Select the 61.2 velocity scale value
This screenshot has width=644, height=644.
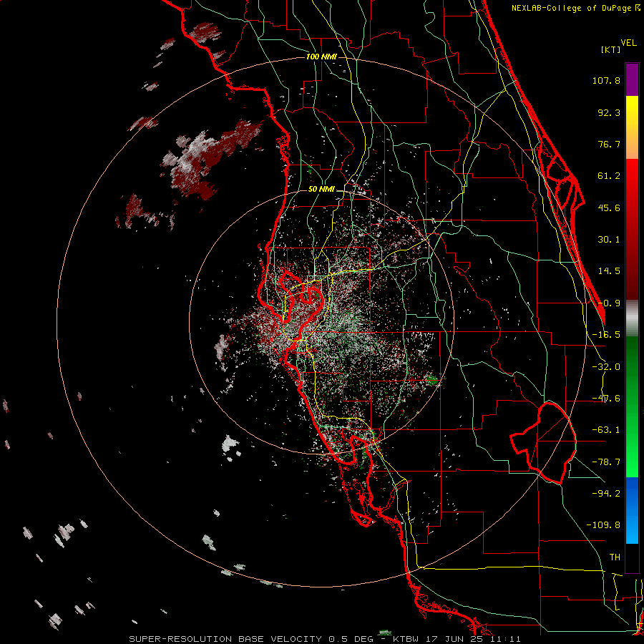609,176
